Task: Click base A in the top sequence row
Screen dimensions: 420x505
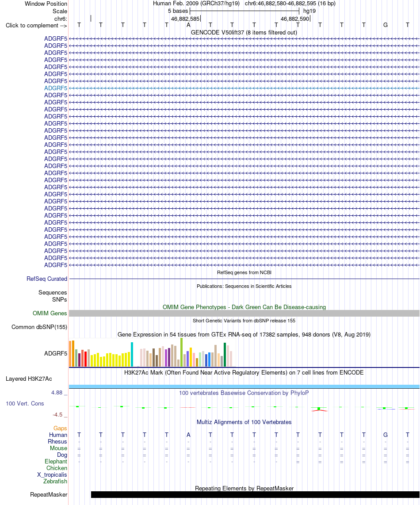Action: coord(188,25)
